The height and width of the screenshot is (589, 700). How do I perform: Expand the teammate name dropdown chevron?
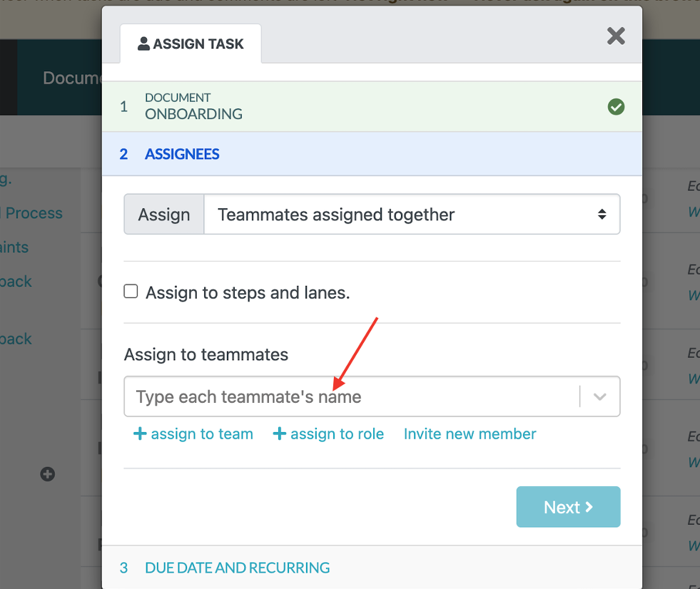[x=599, y=396]
